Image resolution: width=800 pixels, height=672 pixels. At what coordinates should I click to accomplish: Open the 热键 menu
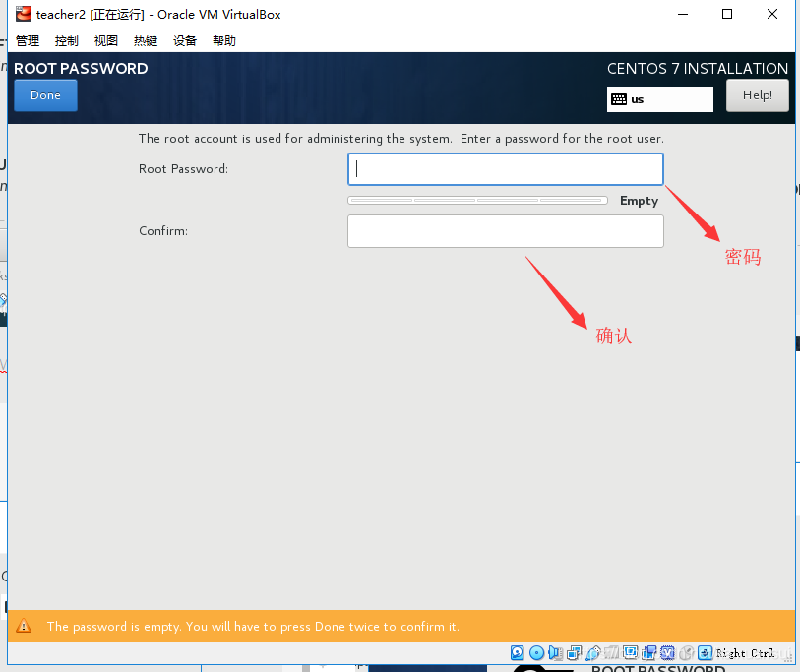coord(146,40)
